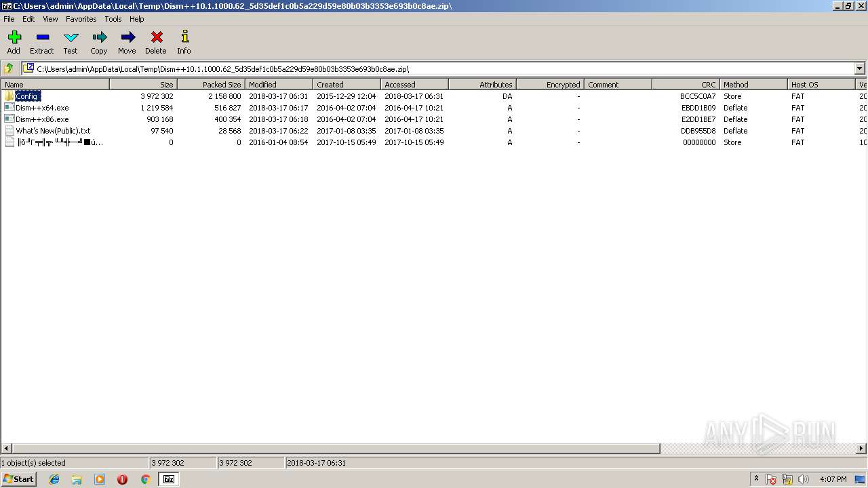Click the status bar selected-objects text
Image resolution: width=868 pixels, height=488 pixels.
pyautogui.click(x=34, y=463)
